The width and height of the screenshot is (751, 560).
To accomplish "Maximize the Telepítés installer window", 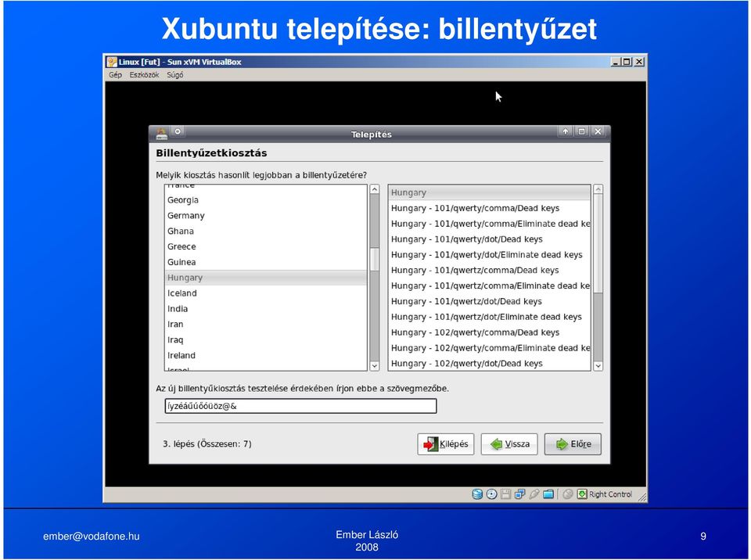I will [581, 131].
